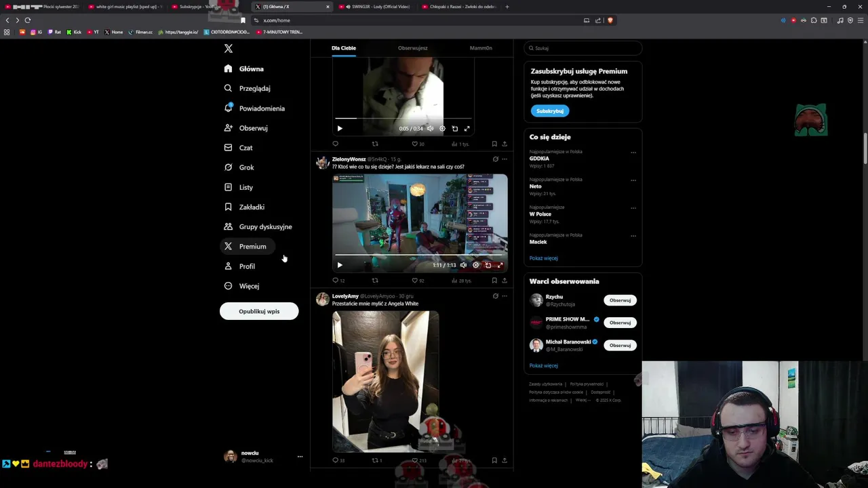Share the post with 1 tys. views

pyautogui.click(x=505, y=144)
